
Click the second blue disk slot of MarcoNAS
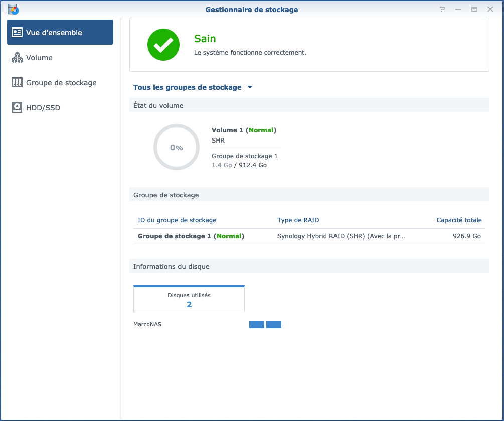[274, 325]
